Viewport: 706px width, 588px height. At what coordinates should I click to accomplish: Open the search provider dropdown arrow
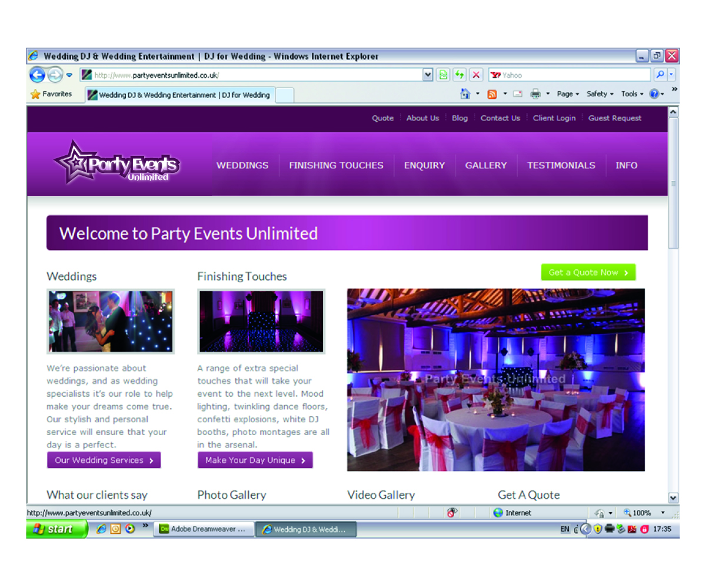[x=672, y=75]
